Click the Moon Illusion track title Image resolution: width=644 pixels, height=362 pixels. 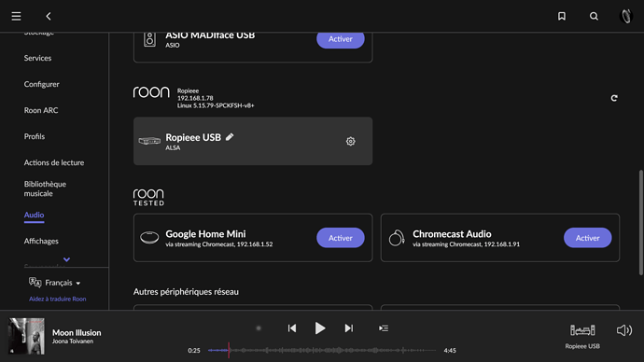click(x=77, y=332)
